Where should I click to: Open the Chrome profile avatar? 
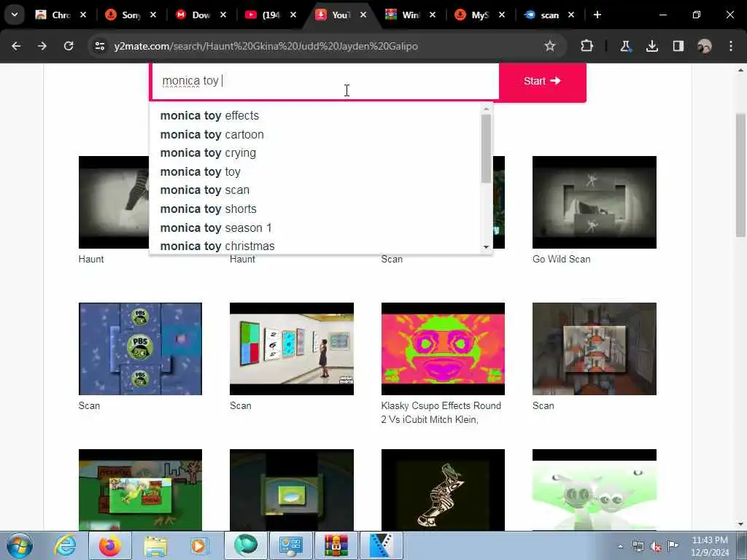pos(704,46)
